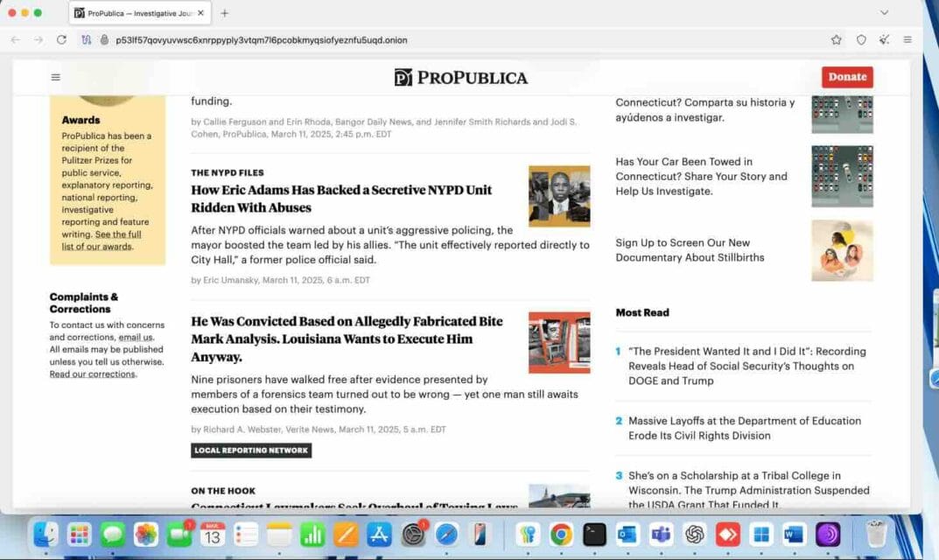Viewport: 939px width, 560px height.
Task: Open a new browser tab
Action: pyautogui.click(x=225, y=13)
